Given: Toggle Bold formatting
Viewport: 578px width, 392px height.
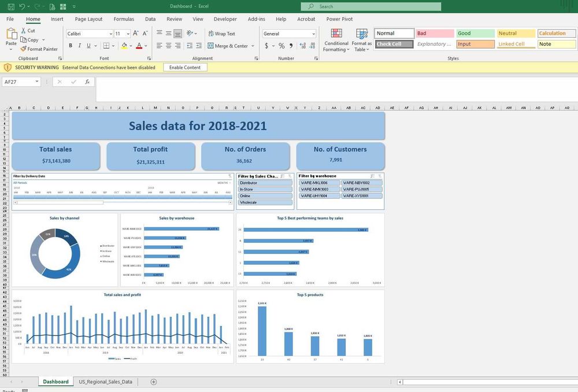Looking at the screenshot, I should tap(71, 46).
